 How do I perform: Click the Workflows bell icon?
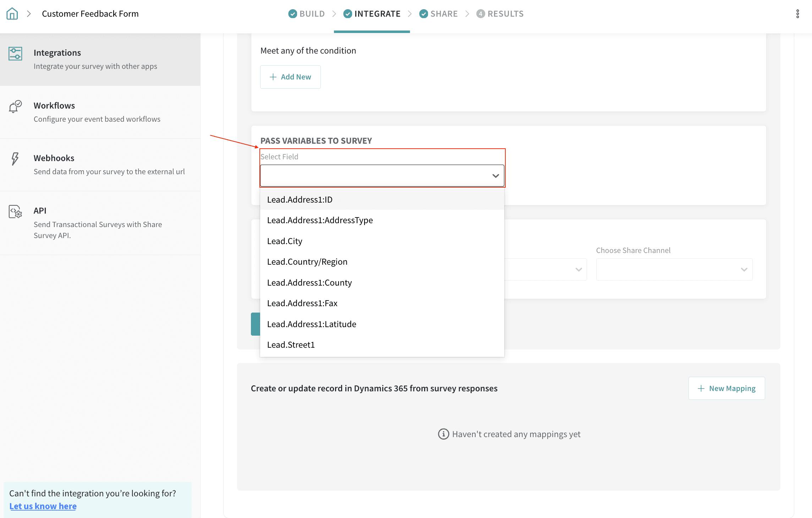tap(15, 106)
